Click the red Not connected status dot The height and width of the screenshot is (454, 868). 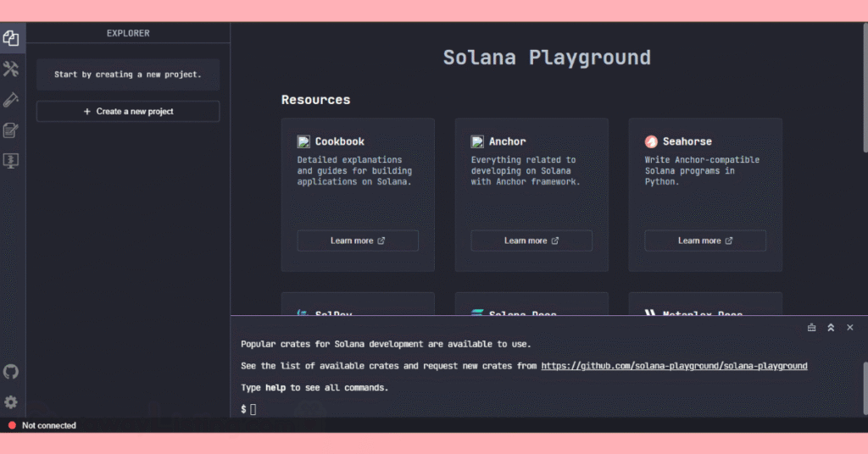tap(12, 425)
